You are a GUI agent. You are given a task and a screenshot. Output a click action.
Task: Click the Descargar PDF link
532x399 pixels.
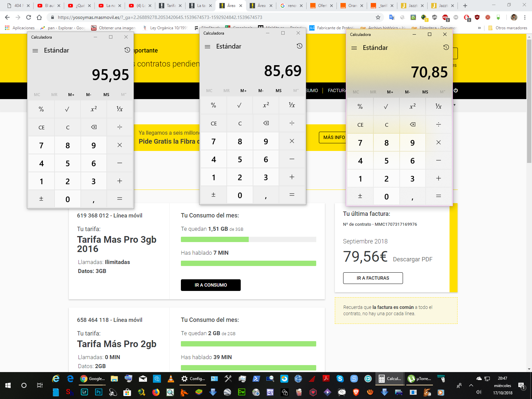(x=412, y=259)
